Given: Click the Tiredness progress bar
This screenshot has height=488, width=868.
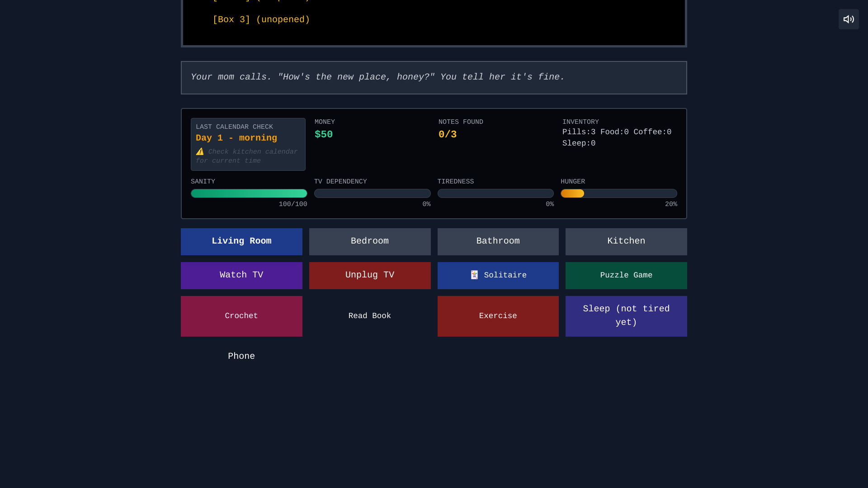Looking at the screenshot, I should point(495,193).
